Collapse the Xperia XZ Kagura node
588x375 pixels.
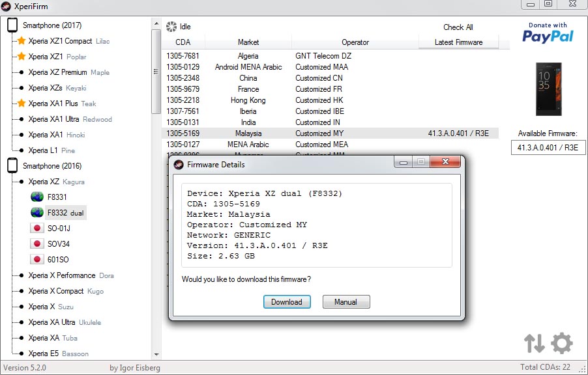22,182
